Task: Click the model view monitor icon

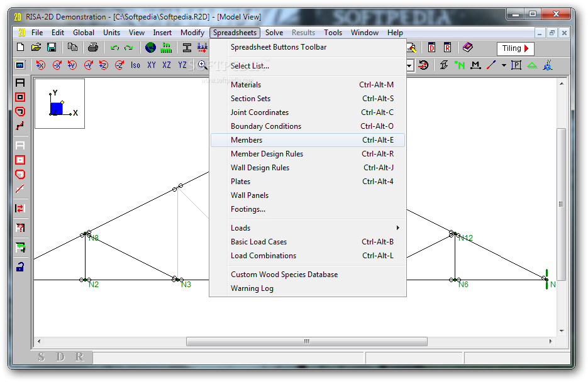Action: tap(20, 65)
